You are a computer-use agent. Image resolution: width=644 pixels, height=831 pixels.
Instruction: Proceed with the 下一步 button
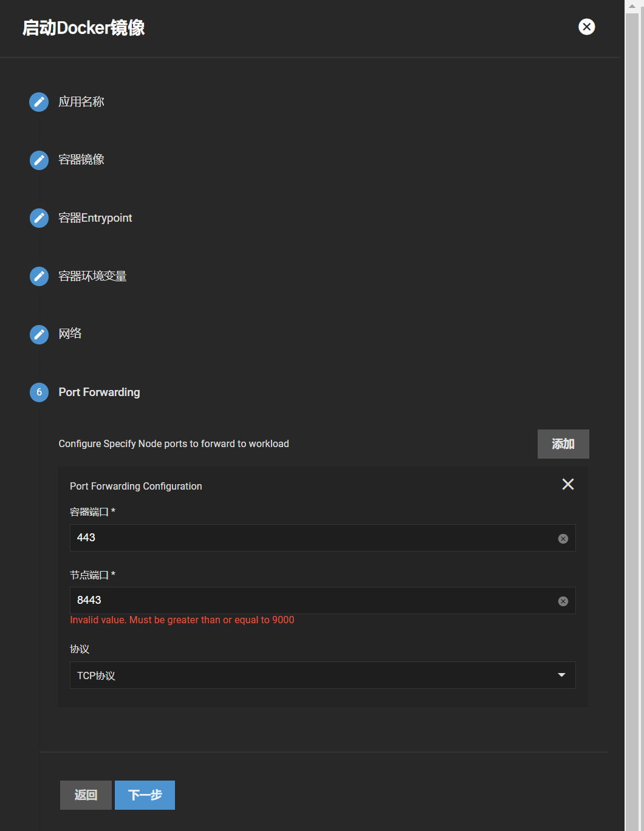tap(145, 795)
